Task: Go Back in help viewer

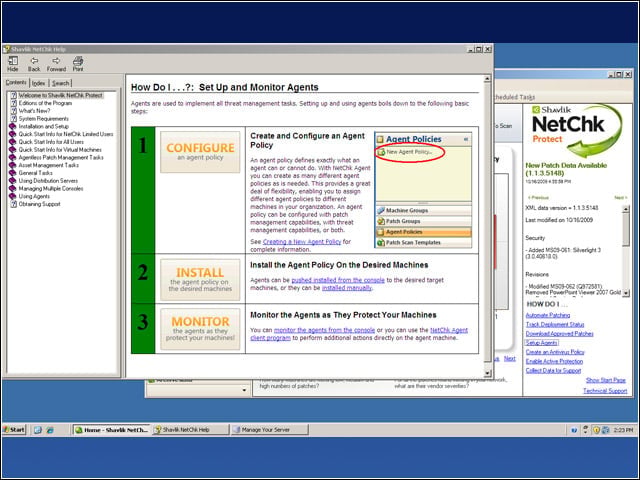Action: click(34, 64)
